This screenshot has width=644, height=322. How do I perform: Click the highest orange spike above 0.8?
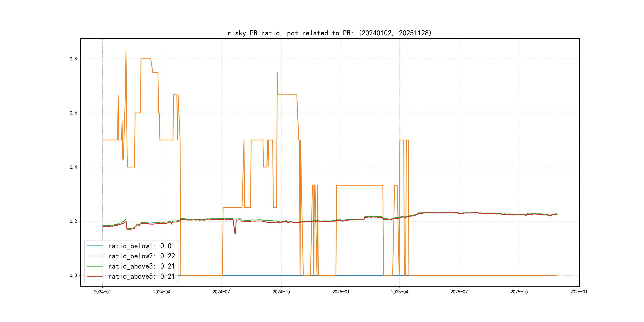tap(126, 50)
